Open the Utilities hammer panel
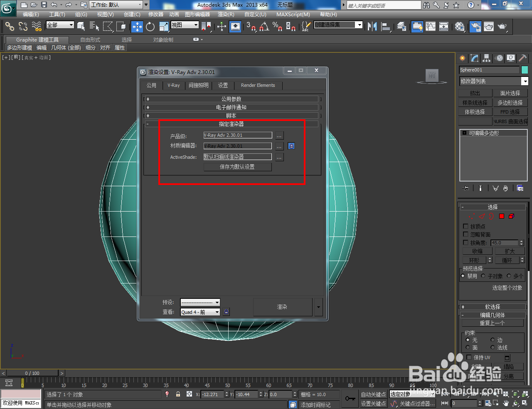532x409 pixels. coord(522,58)
